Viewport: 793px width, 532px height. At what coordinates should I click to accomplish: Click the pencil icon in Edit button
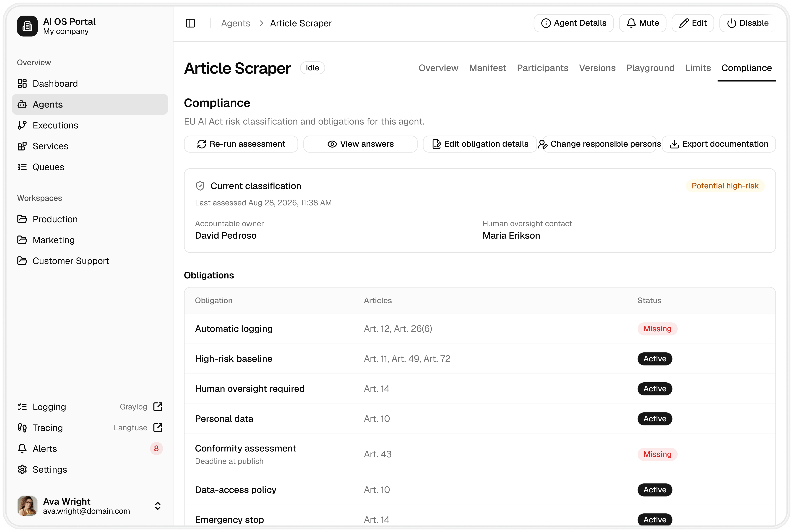[684, 23]
